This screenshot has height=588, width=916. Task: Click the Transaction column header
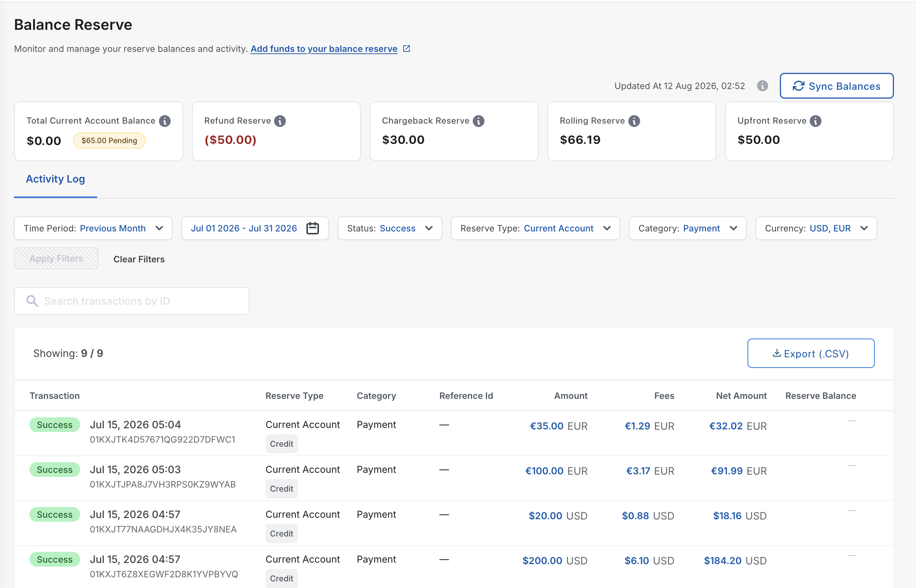[54, 396]
